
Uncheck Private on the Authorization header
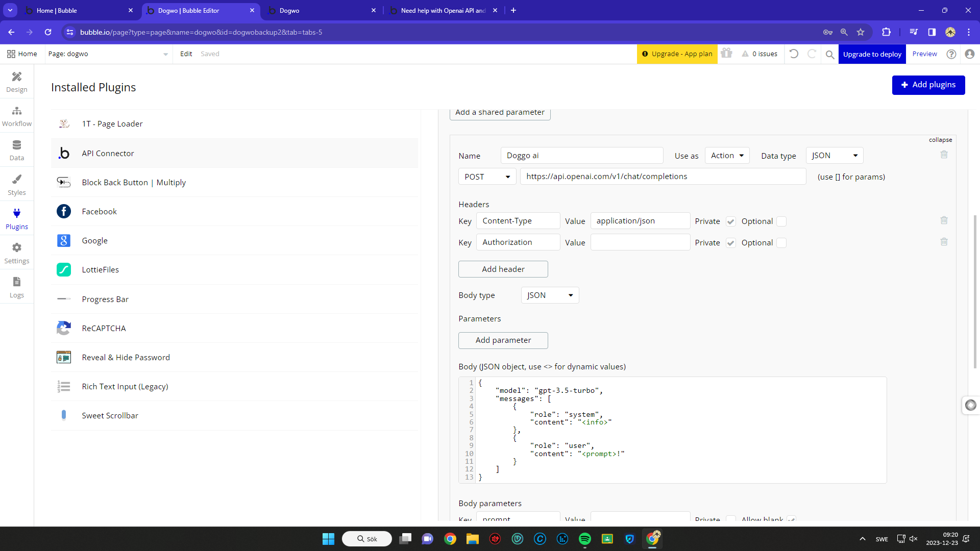[730, 242]
